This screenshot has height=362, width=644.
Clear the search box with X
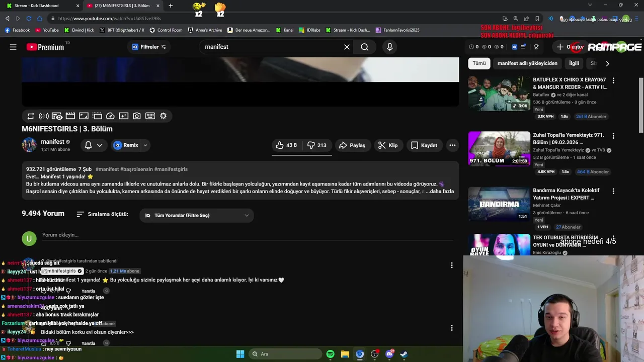(x=347, y=47)
